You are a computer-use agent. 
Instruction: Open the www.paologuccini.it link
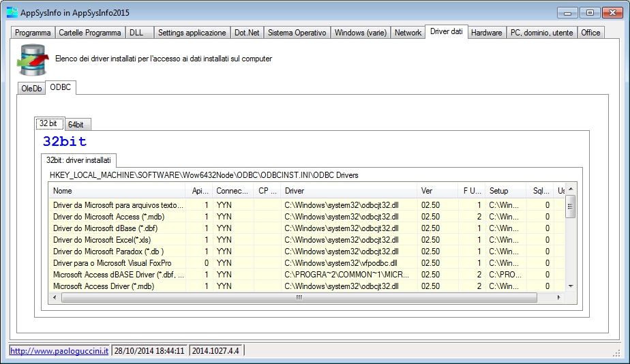coord(59,351)
